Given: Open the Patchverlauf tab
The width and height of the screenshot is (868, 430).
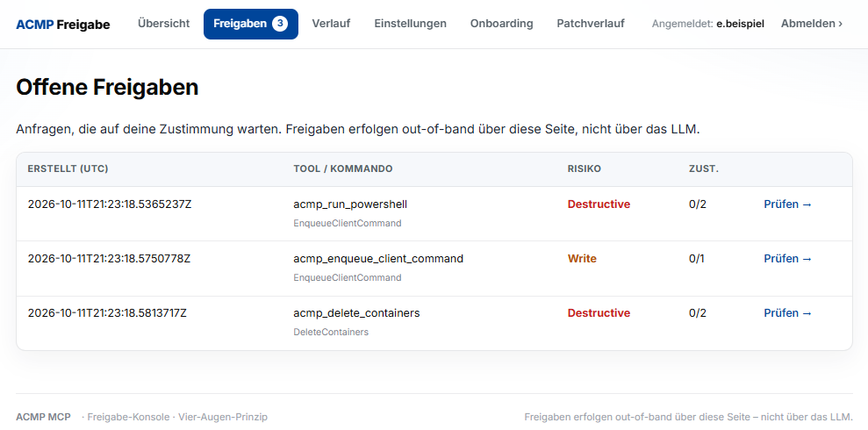Looking at the screenshot, I should click(591, 24).
